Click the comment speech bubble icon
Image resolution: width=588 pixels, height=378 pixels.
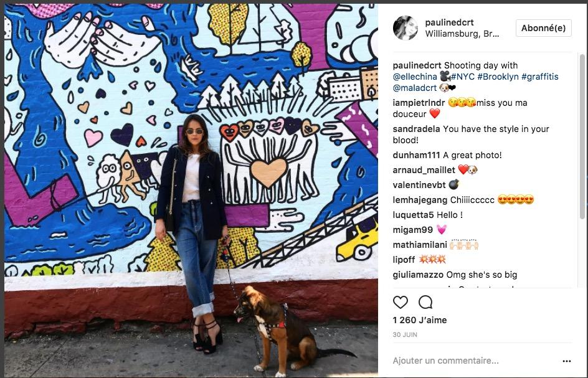point(425,302)
